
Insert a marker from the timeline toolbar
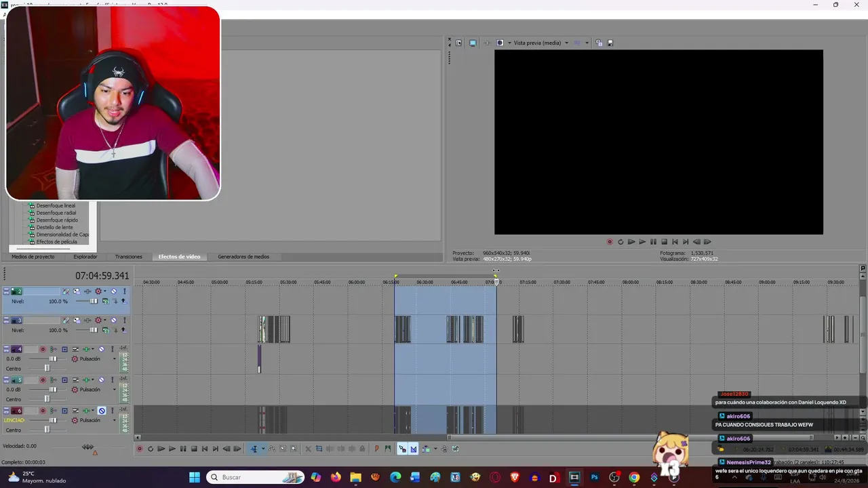[377, 449]
